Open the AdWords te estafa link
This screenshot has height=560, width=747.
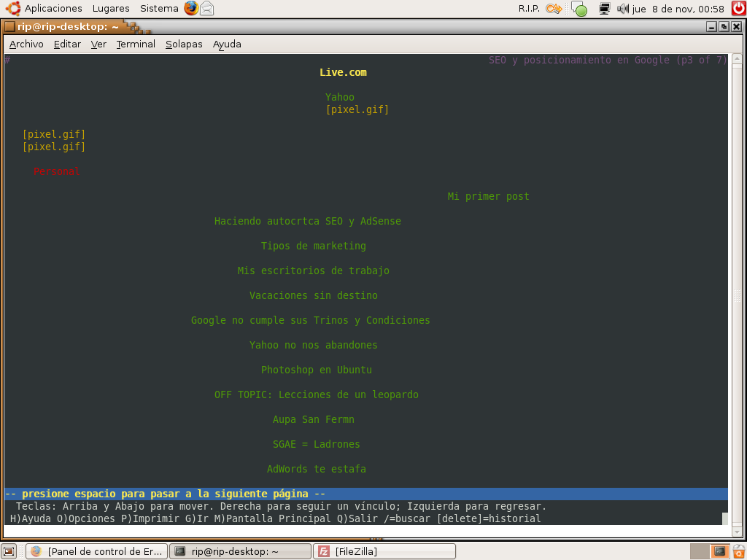click(x=317, y=469)
